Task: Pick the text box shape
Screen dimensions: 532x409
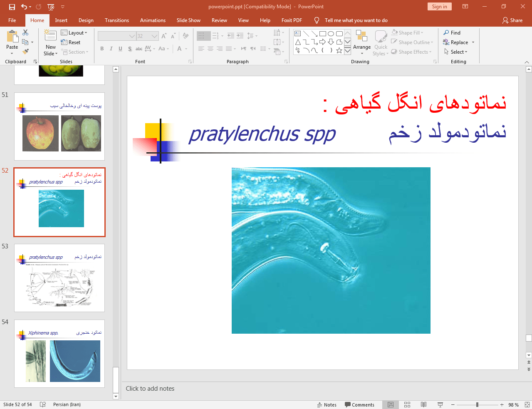Action: tap(297, 34)
